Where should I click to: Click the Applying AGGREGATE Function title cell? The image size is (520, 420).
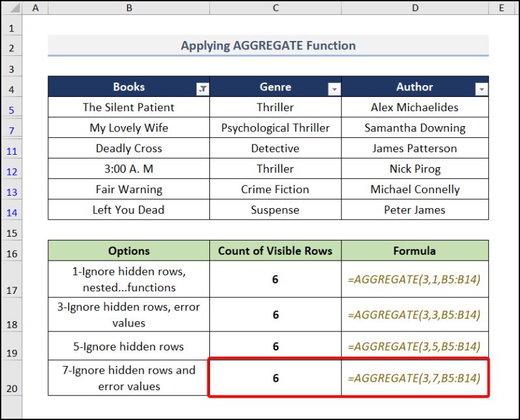(x=268, y=46)
